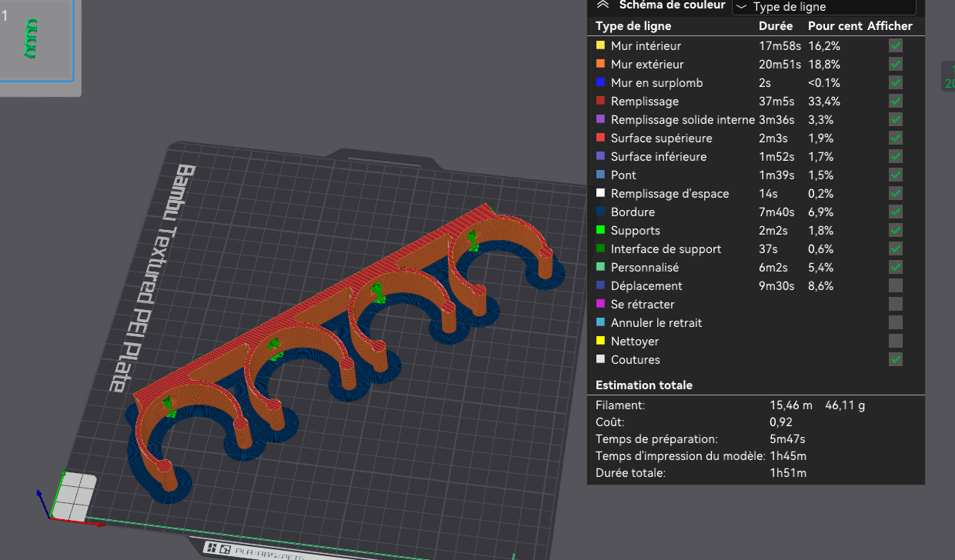955x560 pixels.
Task: Click the Type de ligne column header
Action: pos(633,26)
